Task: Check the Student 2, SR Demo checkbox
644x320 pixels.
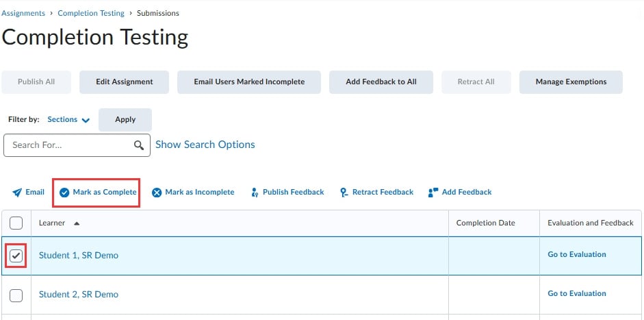Action: pos(16,295)
